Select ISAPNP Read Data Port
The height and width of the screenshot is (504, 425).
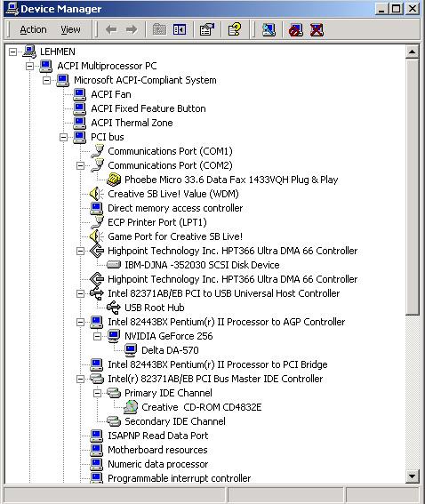(158, 436)
